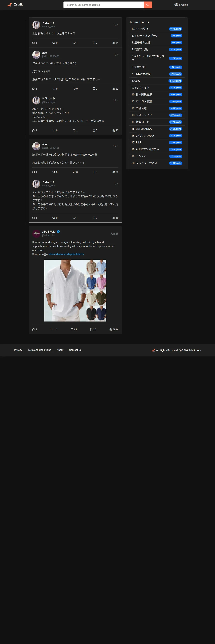Click the Japan Trends heading

pos(139,22)
